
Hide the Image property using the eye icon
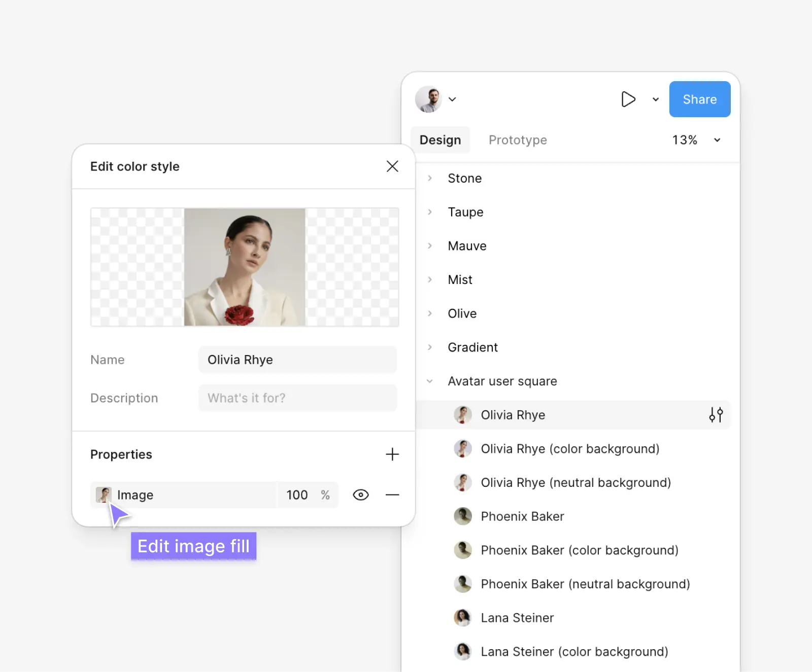[x=360, y=494]
